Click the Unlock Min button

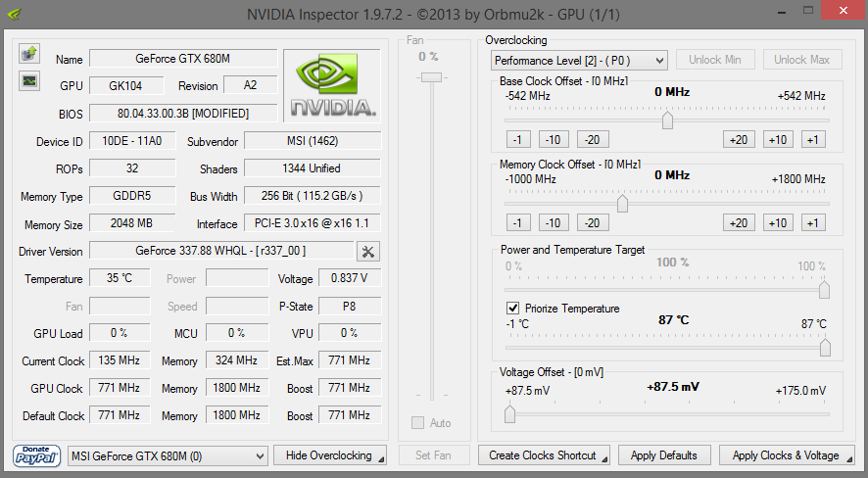coord(714,60)
